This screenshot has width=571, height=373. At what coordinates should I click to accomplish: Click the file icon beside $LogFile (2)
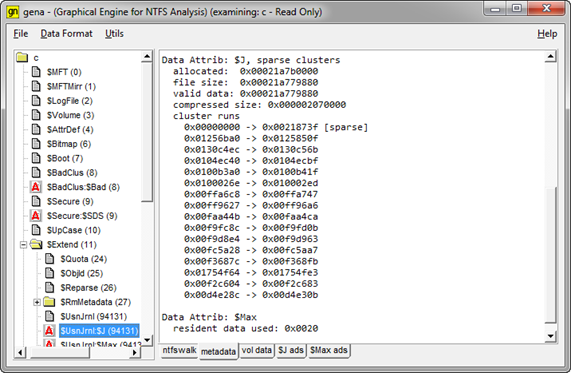pos(36,101)
